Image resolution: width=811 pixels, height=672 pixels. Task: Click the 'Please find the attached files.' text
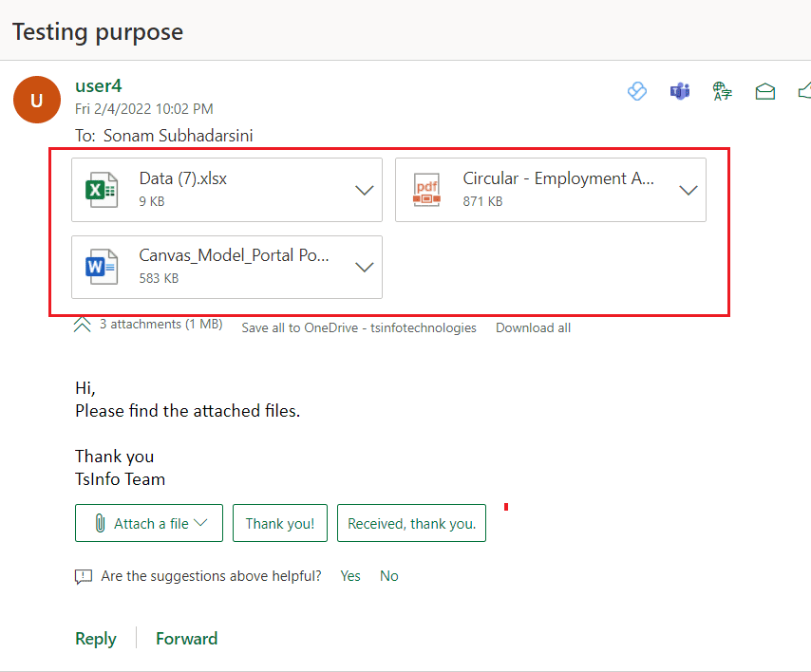(x=188, y=411)
